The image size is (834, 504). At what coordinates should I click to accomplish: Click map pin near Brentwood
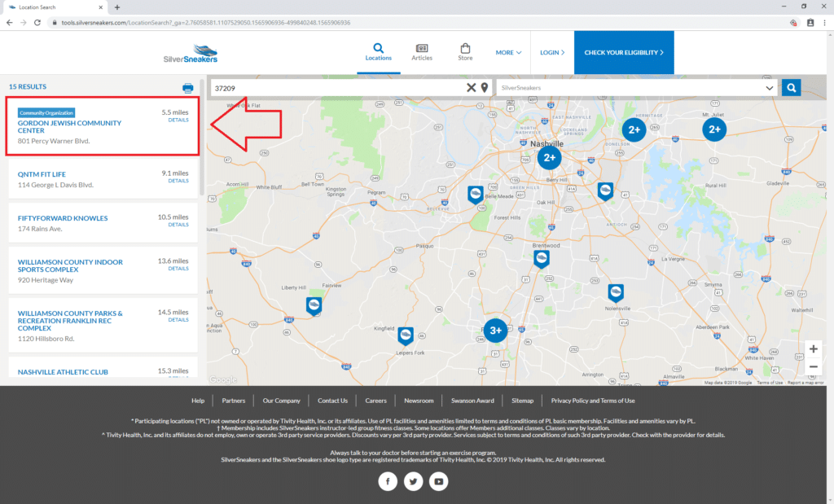[x=542, y=258]
